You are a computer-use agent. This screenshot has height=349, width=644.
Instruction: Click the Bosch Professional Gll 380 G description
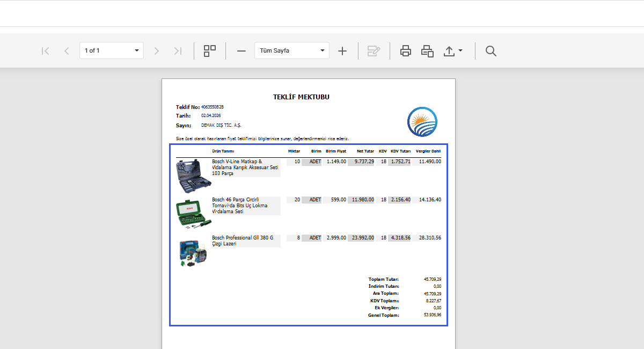[246, 241]
